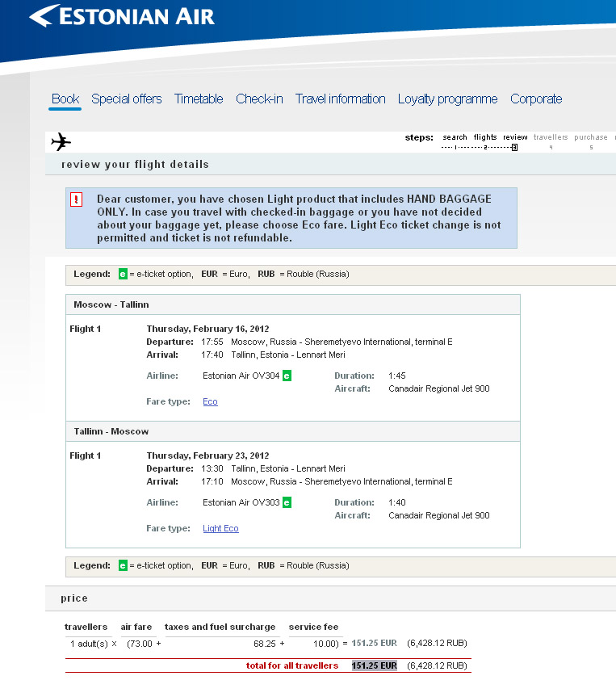Image resolution: width=616 pixels, height=680 pixels.
Task: Click the airplane icon beside steps
Action: (x=61, y=142)
